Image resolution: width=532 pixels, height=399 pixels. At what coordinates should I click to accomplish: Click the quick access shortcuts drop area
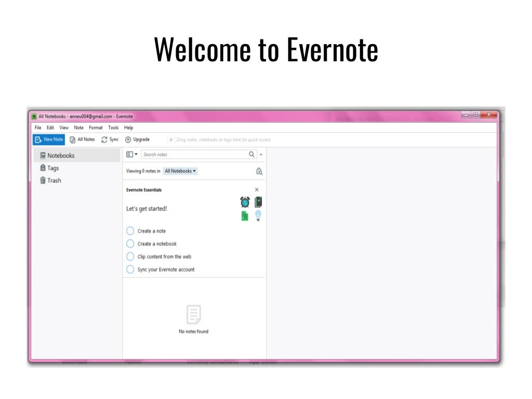point(223,139)
